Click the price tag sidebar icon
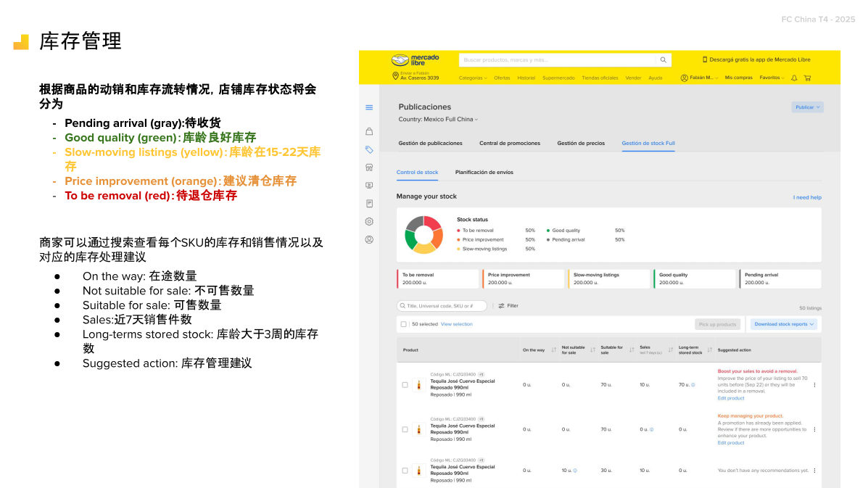This screenshot has height=488, width=868. [x=369, y=149]
